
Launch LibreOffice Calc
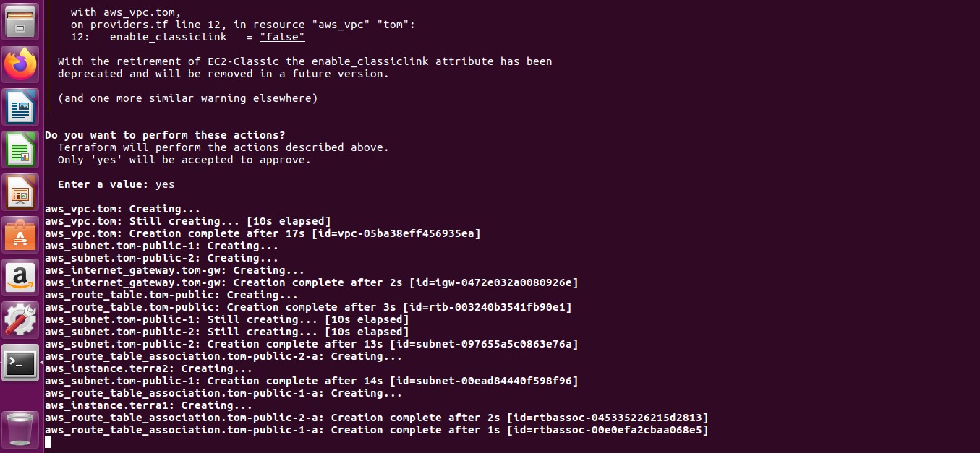pos(20,148)
